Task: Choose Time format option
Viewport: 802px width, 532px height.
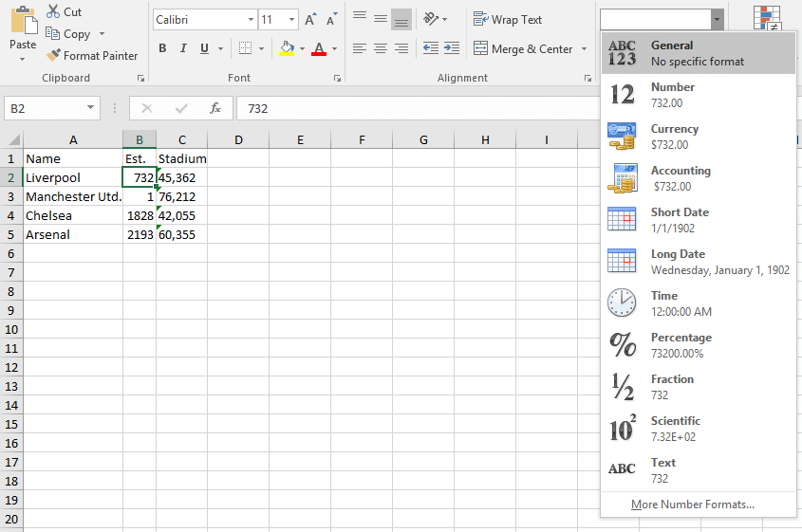Action: pos(699,303)
